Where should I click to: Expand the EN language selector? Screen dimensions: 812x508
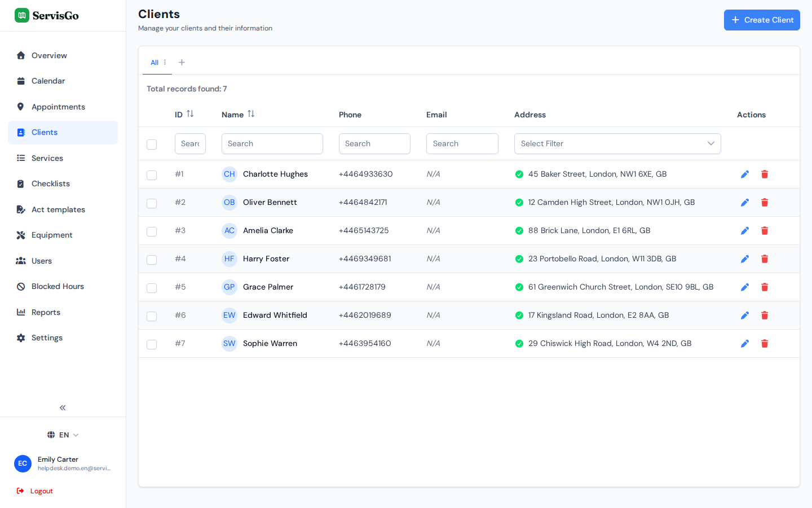tap(63, 435)
